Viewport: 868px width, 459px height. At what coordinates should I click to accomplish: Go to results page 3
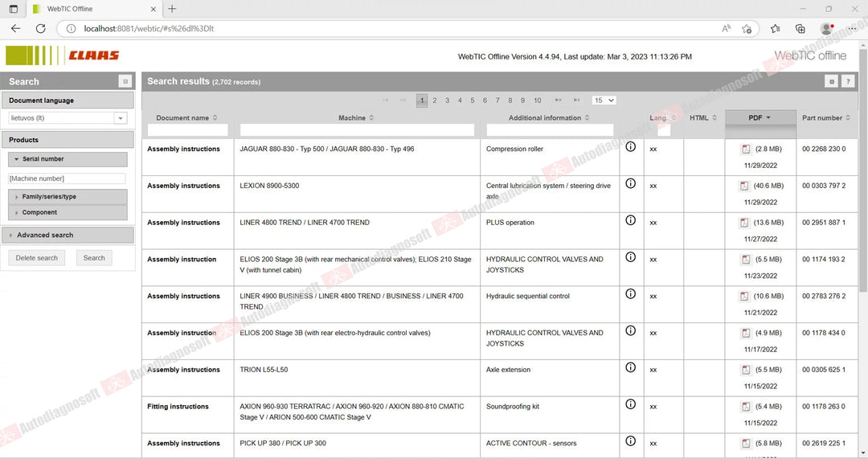pos(448,100)
